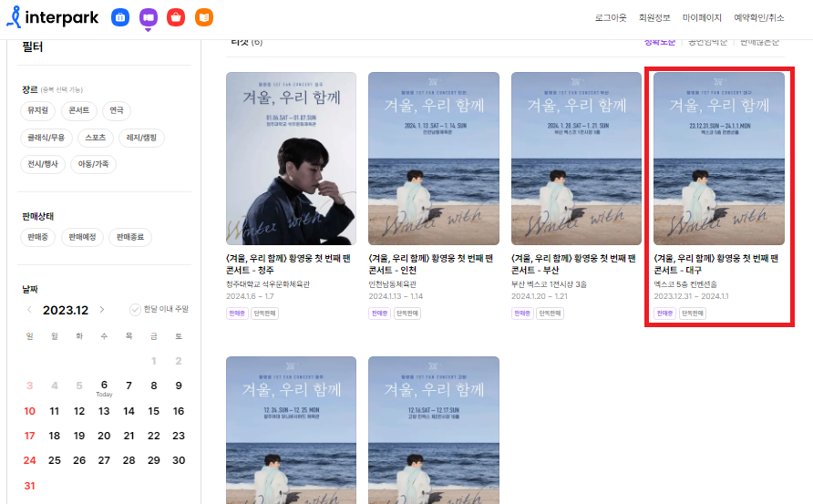
Task: Click 단독판매 tag on 대구 card
Action: click(x=693, y=314)
